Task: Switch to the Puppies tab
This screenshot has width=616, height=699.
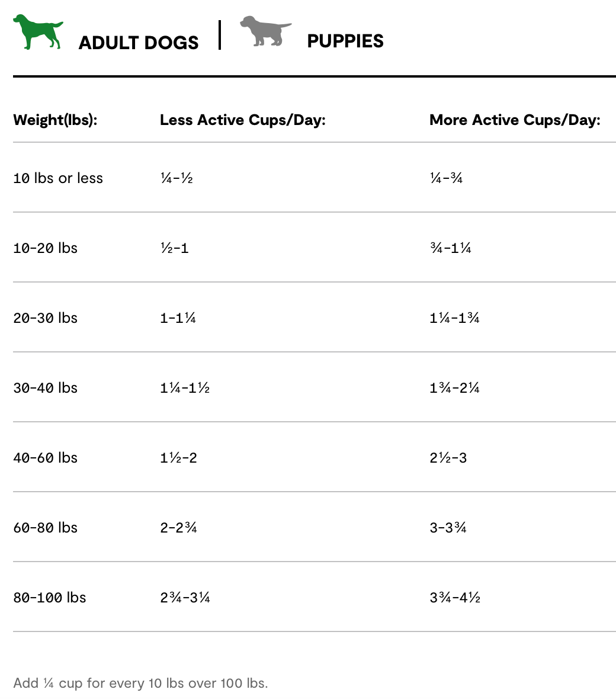Action: pyautogui.click(x=345, y=41)
